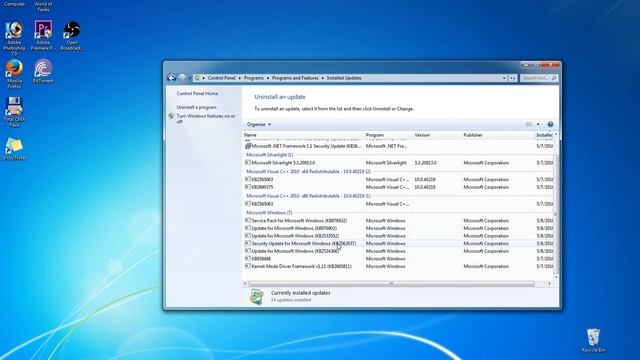Viewport: 640px width, 360px height.
Task: Open the Control Panel Home link
Action: pos(197,93)
